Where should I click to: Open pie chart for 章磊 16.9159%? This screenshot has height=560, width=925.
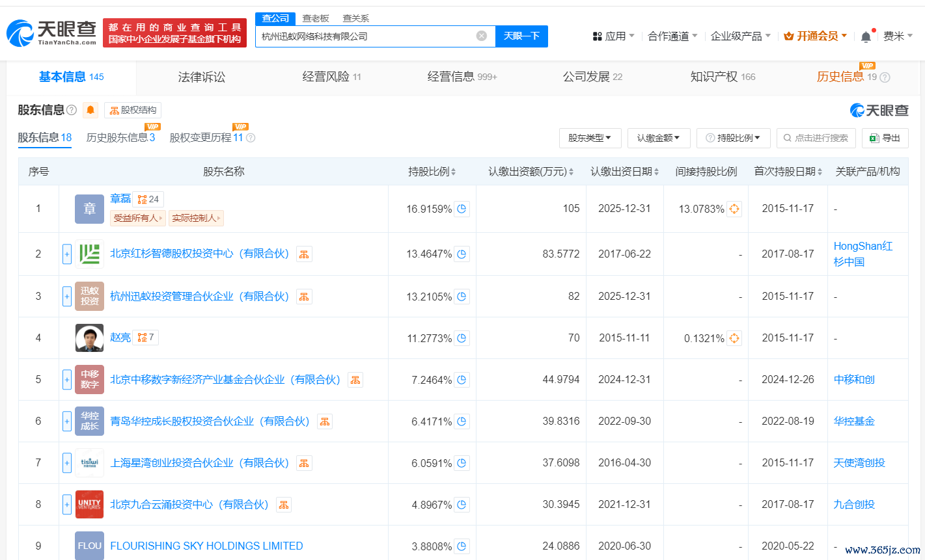click(x=462, y=209)
